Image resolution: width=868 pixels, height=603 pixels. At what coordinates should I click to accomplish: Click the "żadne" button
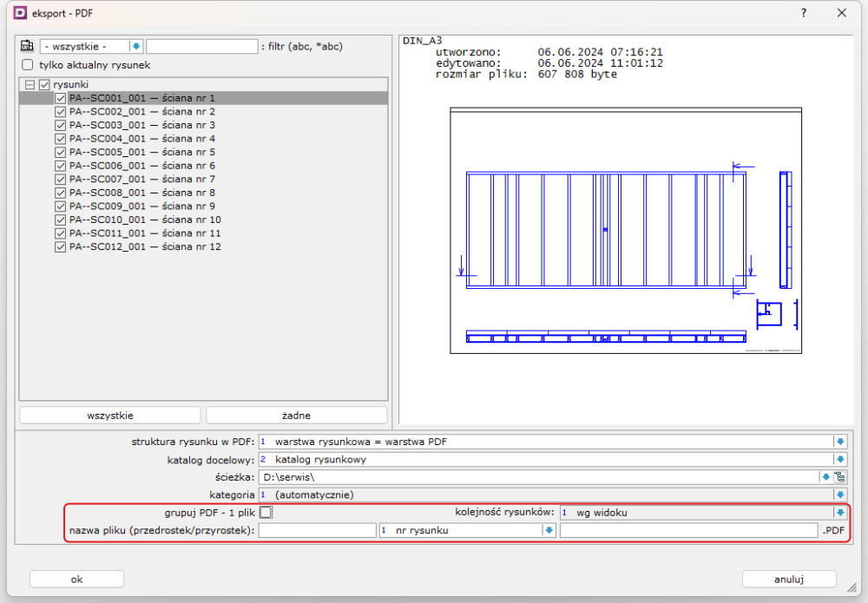coord(296,416)
